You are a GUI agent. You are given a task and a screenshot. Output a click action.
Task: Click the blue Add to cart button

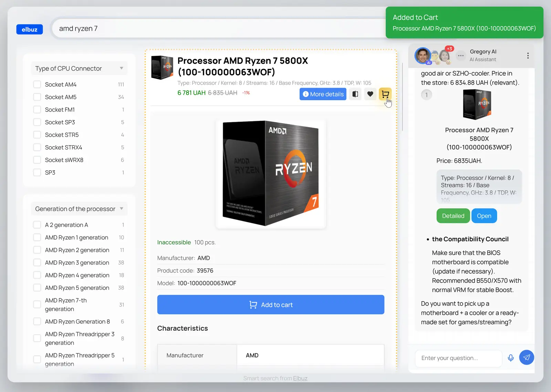click(x=271, y=305)
